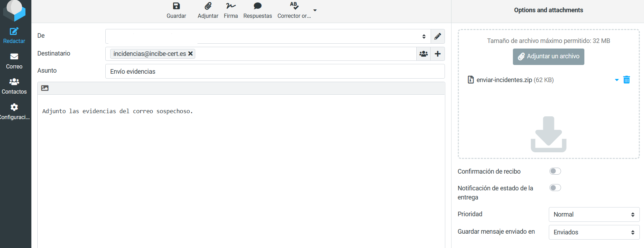Open Contactos address book
644x248 pixels.
[x=14, y=86]
